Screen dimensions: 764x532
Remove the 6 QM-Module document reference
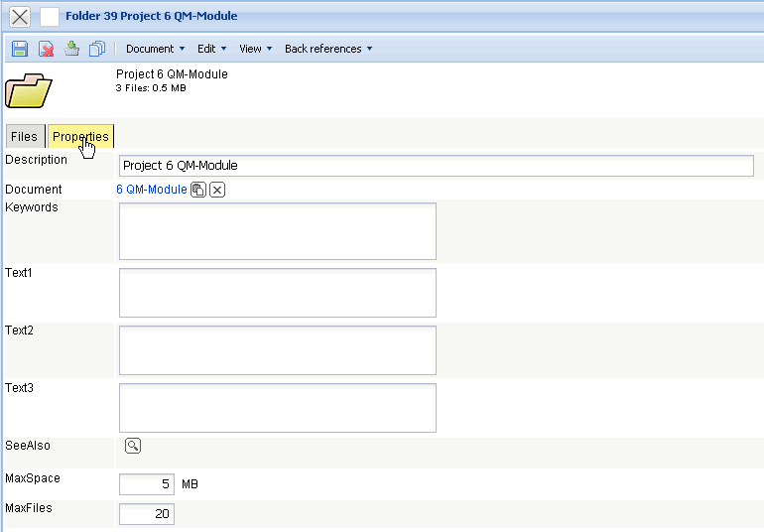click(x=217, y=190)
